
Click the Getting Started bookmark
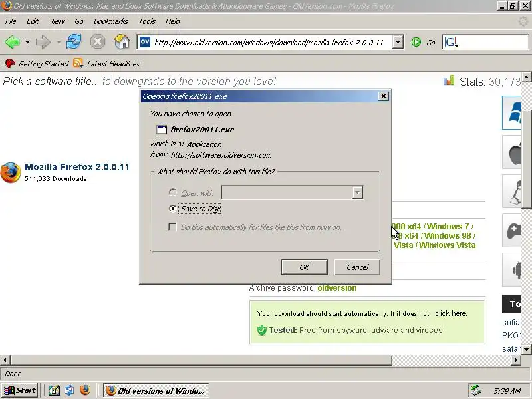click(x=37, y=63)
